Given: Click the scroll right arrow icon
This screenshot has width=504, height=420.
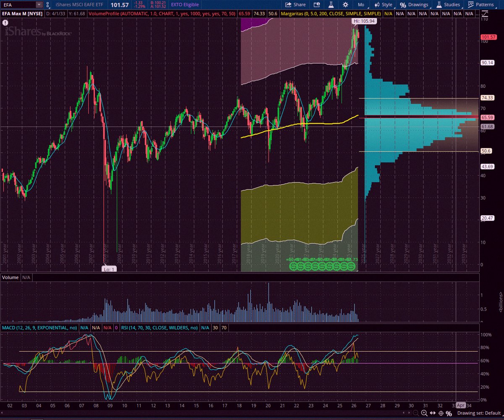Looking at the screenshot, I should 409,413.
